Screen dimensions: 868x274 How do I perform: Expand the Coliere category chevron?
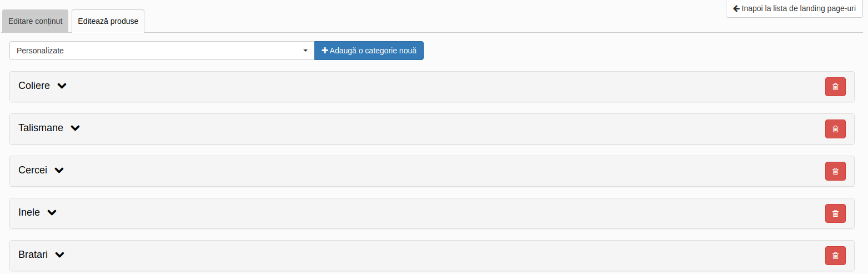[x=62, y=86]
